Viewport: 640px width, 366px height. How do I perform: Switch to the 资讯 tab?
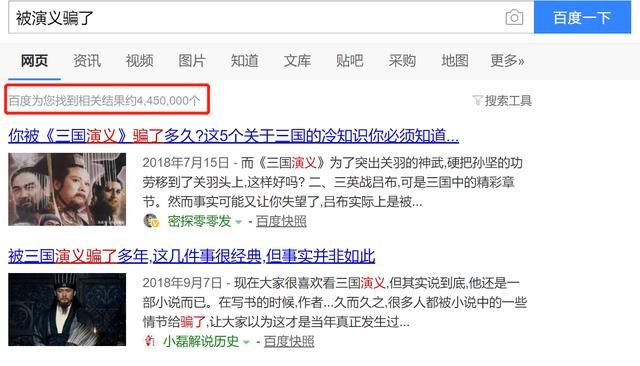point(87,61)
